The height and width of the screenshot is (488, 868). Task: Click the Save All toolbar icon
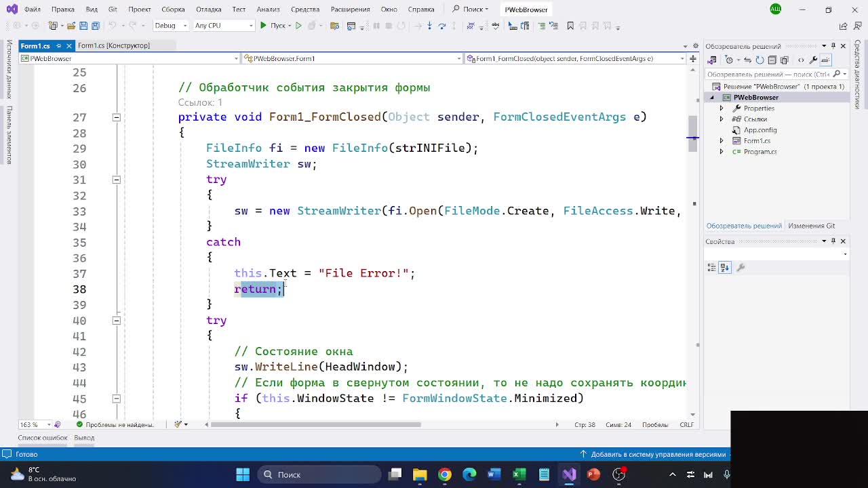click(96, 26)
